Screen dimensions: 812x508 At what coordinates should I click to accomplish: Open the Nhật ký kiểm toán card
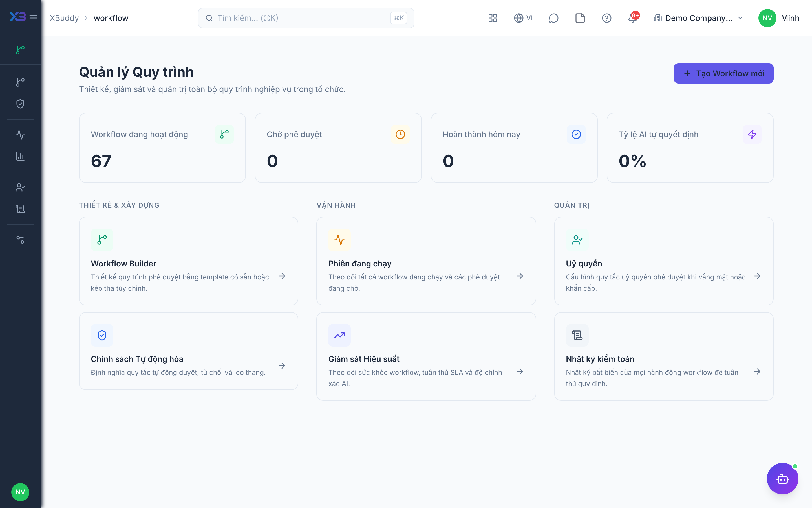[x=664, y=356]
